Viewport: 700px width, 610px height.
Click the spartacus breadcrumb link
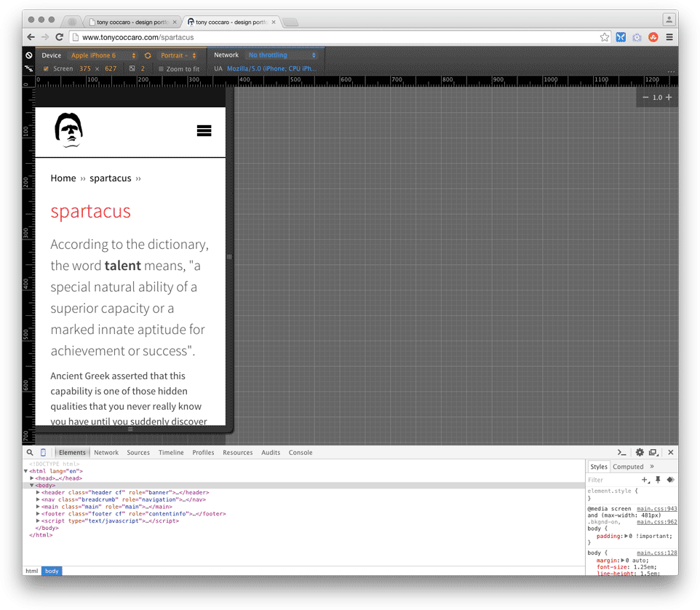click(x=111, y=178)
